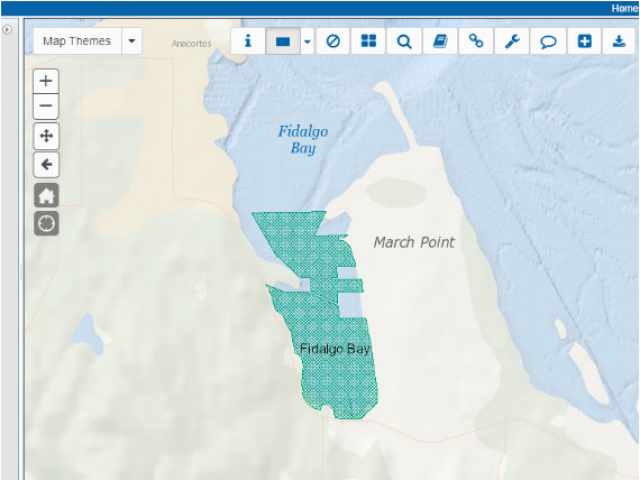Expand the Map Themes dropdown arrow
Image resolution: width=640 pixels, height=480 pixels.
click(x=131, y=41)
